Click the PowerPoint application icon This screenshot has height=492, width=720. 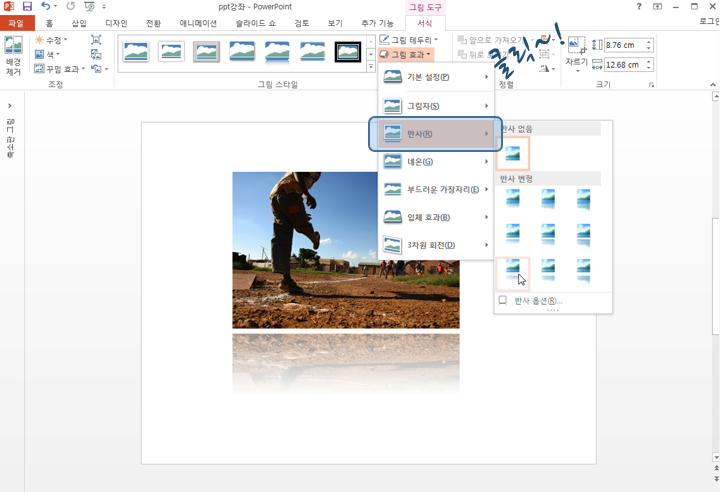tap(9, 6)
